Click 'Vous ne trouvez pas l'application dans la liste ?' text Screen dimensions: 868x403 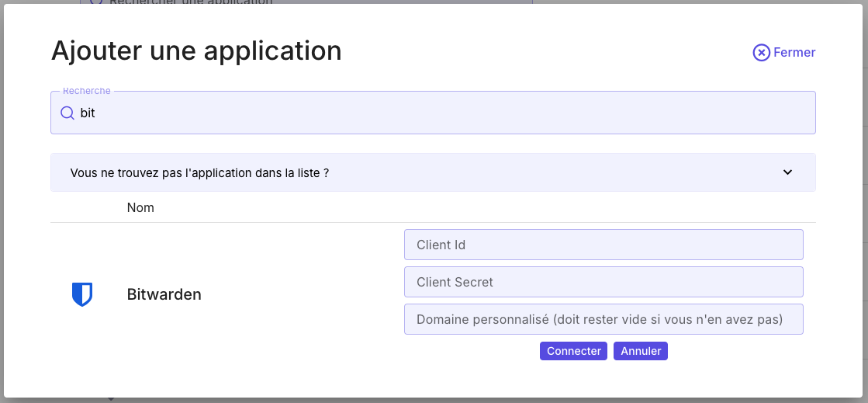pos(200,173)
